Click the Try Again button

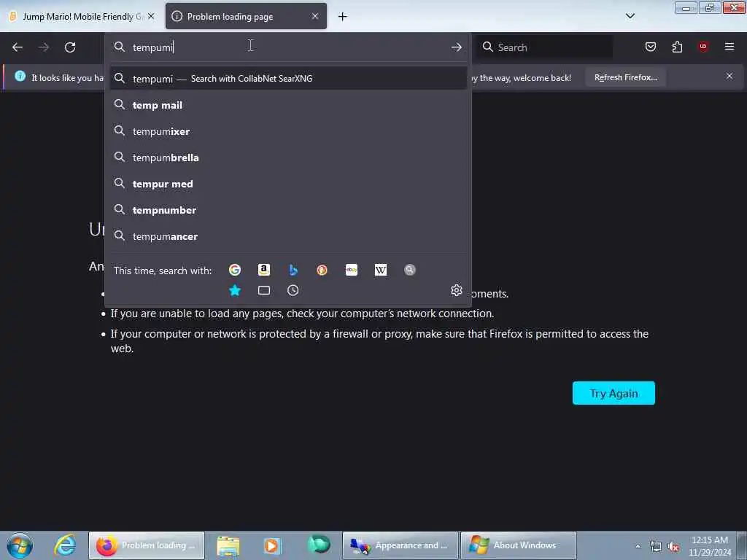pyautogui.click(x=614, y=393)
